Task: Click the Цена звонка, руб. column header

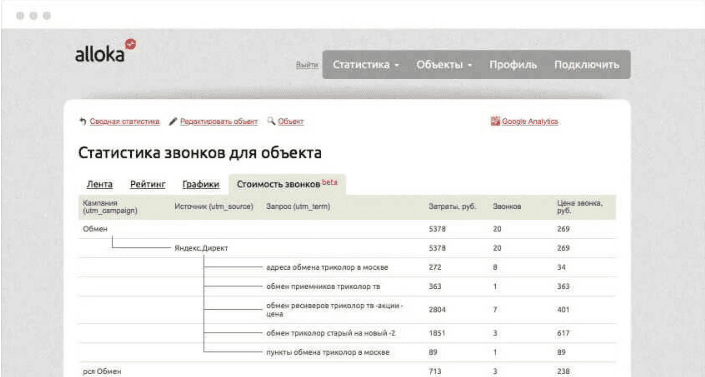Action: tap(580, 207)
